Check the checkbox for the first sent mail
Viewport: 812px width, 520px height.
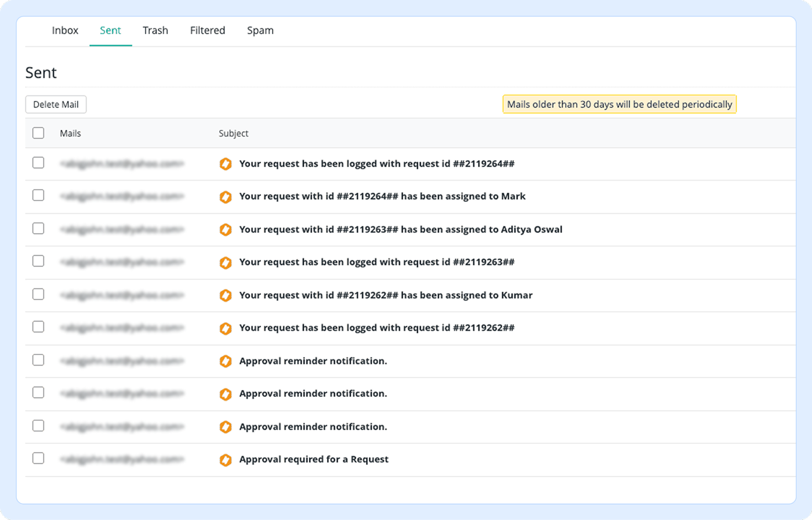(x=38, y=163)
